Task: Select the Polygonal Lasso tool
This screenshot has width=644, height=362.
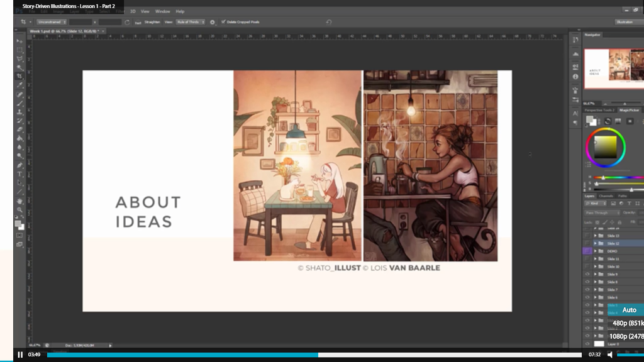Action: 19,58
